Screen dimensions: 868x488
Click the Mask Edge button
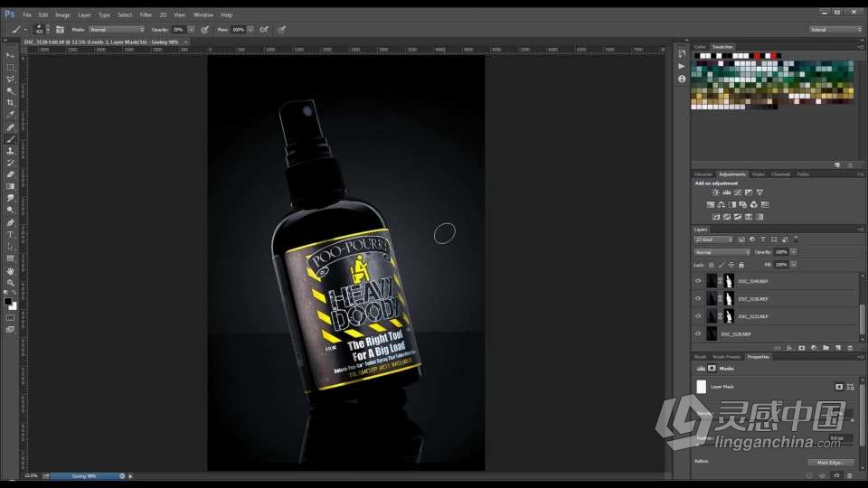pyautogui.click(x=829, y=463)
